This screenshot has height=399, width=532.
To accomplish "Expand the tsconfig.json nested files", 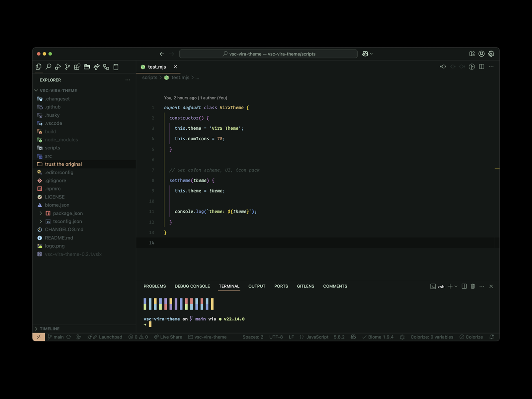I will point(41,221).
